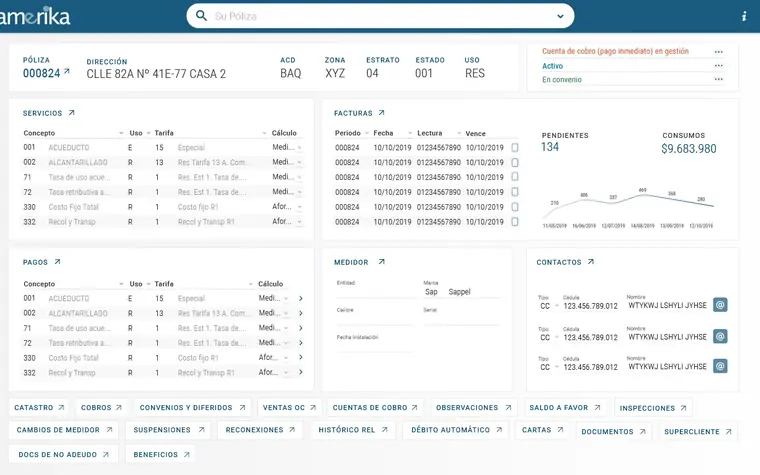
Task: Open Pagos panel expand arrow
Action: pyautogui.click(x=57, y=262)
